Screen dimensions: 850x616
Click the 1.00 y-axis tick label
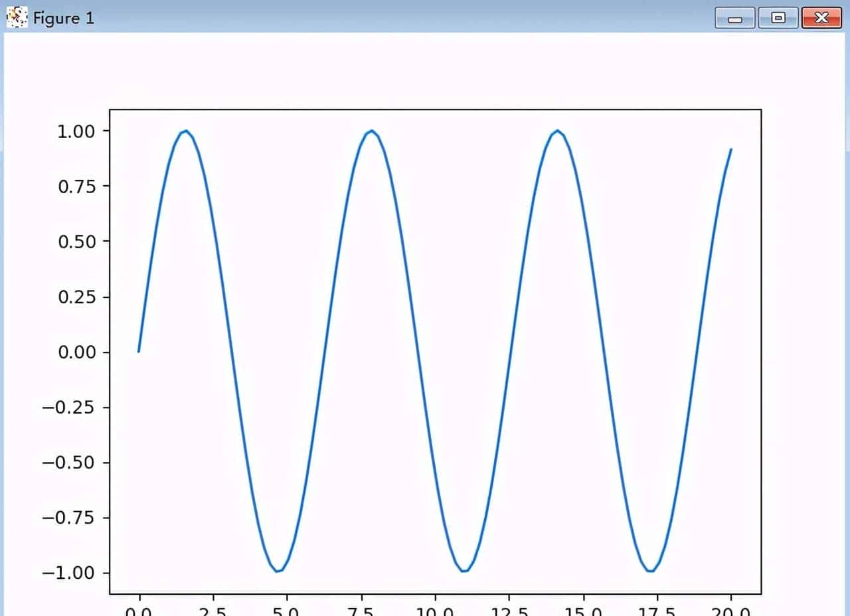(77, 131)
